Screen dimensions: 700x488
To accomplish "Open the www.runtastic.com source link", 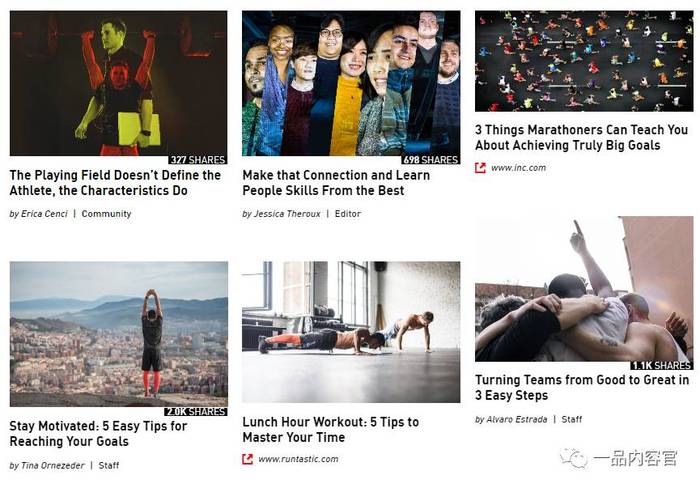I will point(298,459).
